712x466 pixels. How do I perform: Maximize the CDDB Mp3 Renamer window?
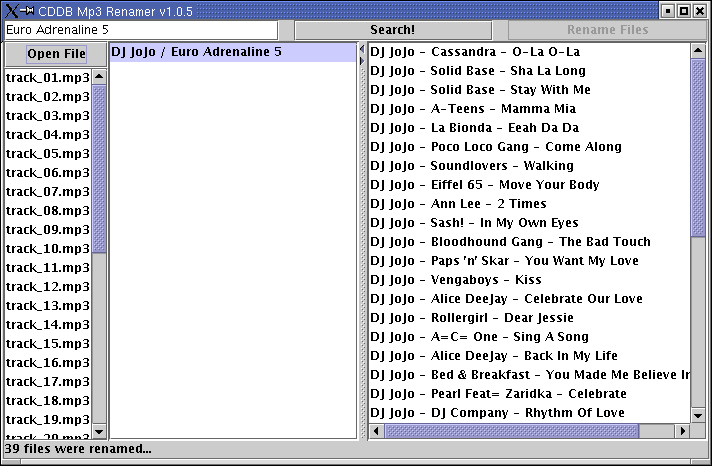click(x=684, y=11)
